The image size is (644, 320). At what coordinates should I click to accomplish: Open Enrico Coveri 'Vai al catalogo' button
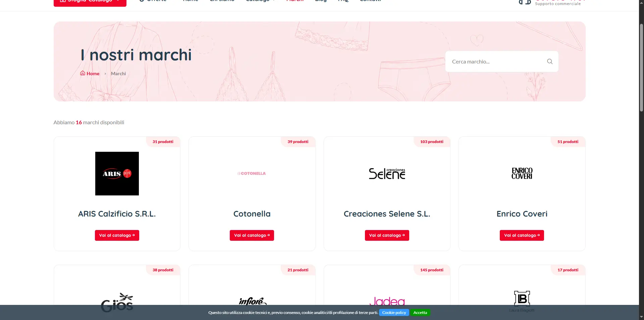522,235
